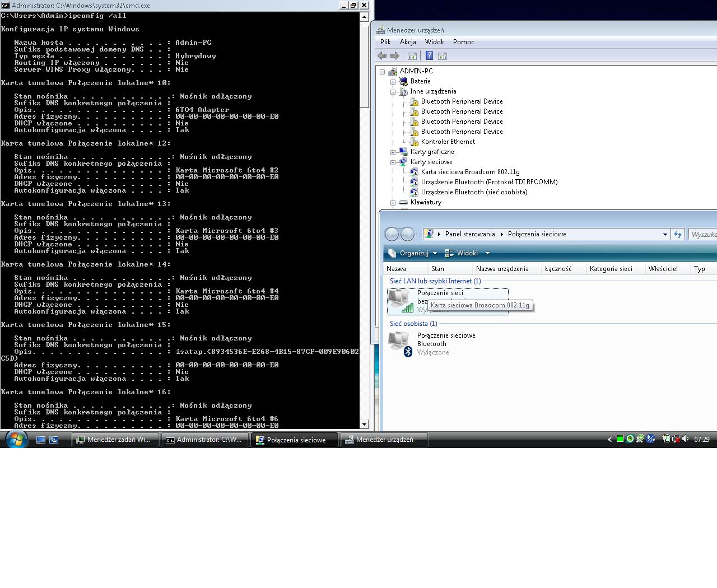
Task: Click the battery power tray icon
Action: tap(666, 439)
